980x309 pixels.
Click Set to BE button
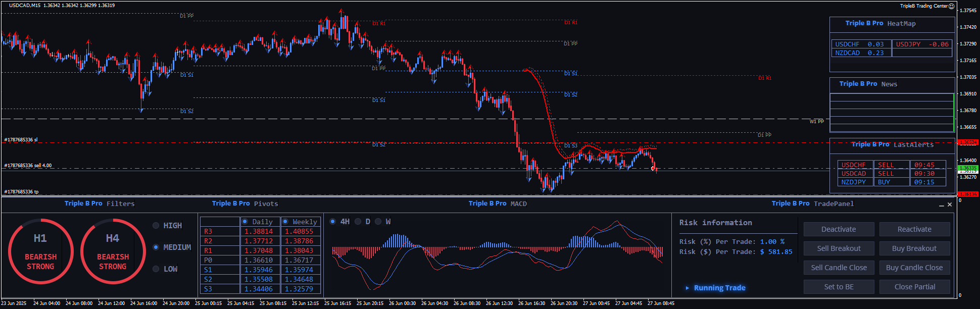coord(839,287)
